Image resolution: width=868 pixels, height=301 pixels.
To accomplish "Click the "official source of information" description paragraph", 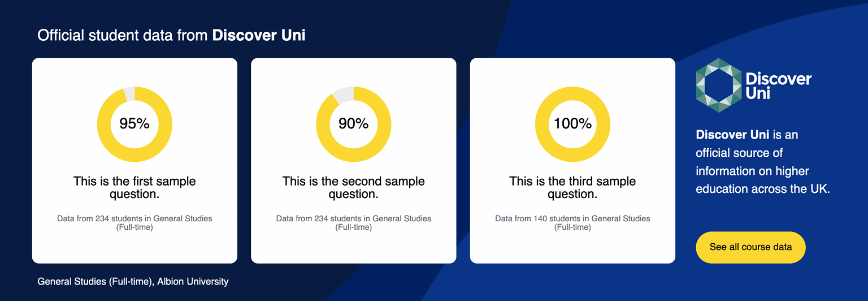I will coord(762,162).
